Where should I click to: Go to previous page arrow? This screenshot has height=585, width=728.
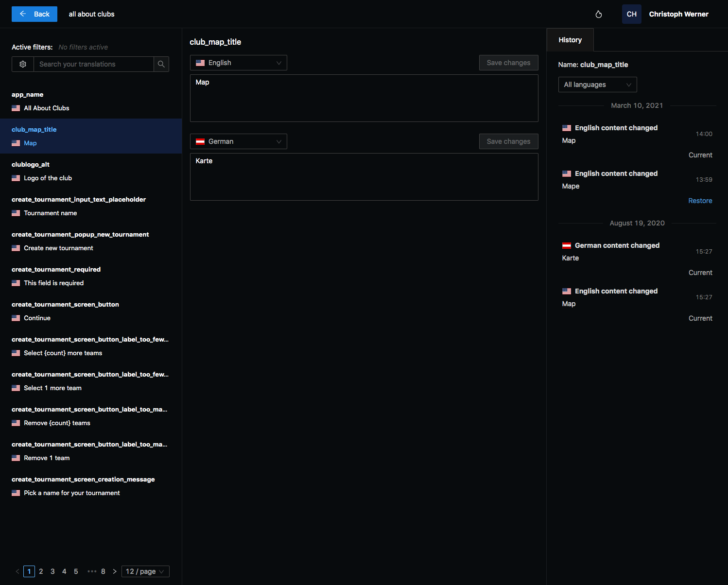click(17, 571)
